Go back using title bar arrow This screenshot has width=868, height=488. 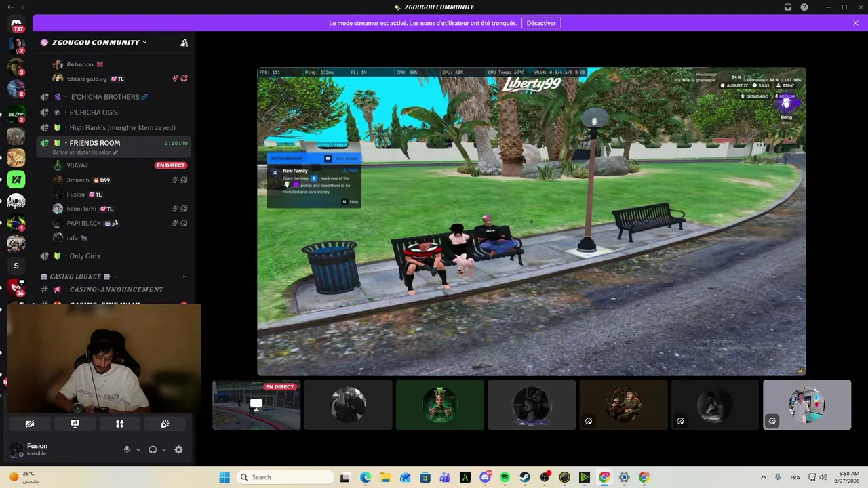point(10,7)
